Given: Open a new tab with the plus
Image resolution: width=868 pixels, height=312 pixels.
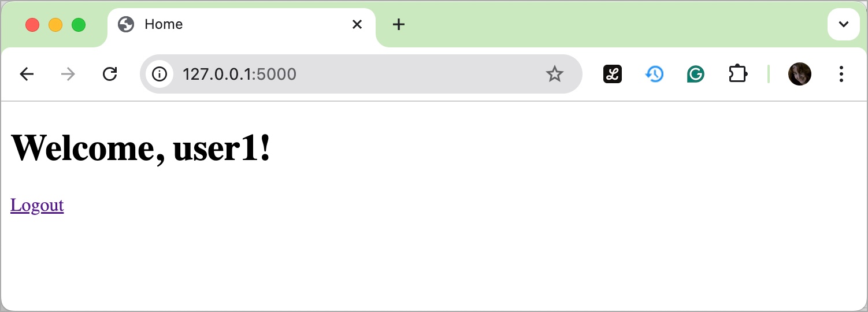Looking at the screenshot, I should (x=399, y=24).
